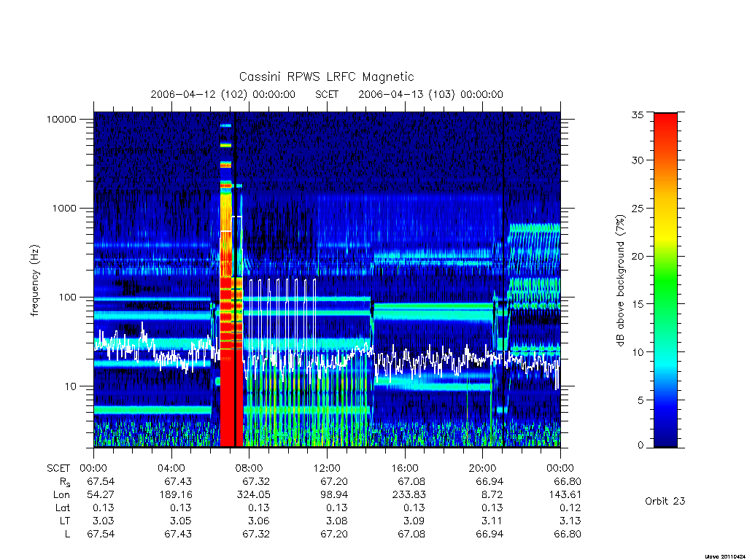Image resolution: width=747 pixels, height=560 pixels.
Task: Click the start date 2006-04-12 (102) label
Action: point(198,94)
